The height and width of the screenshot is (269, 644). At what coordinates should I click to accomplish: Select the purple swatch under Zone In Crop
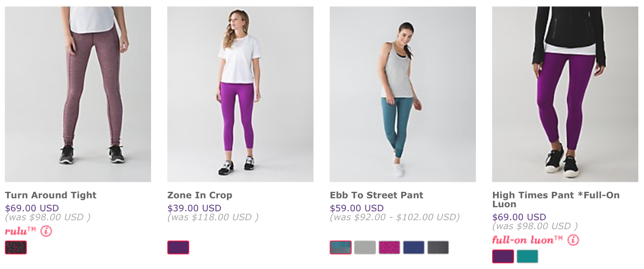[178, 247]
